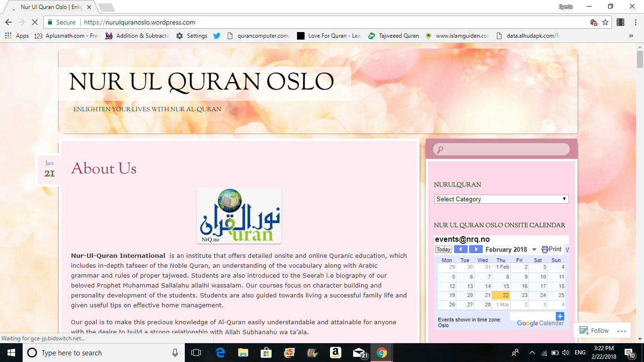Open the Apps shortcut in bookmarks bar
The height and width of the screenshot is (362, 644).
[17, 36]
